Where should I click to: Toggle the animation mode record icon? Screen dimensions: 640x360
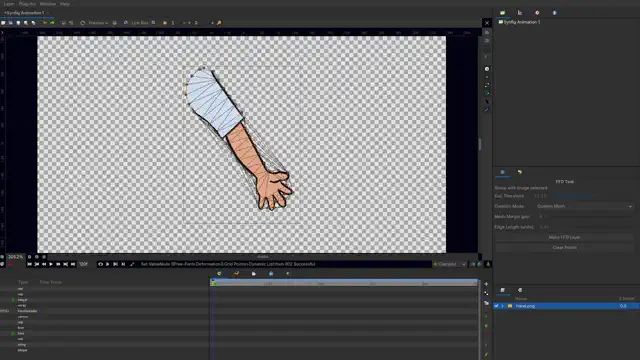[x=10, y=264]
